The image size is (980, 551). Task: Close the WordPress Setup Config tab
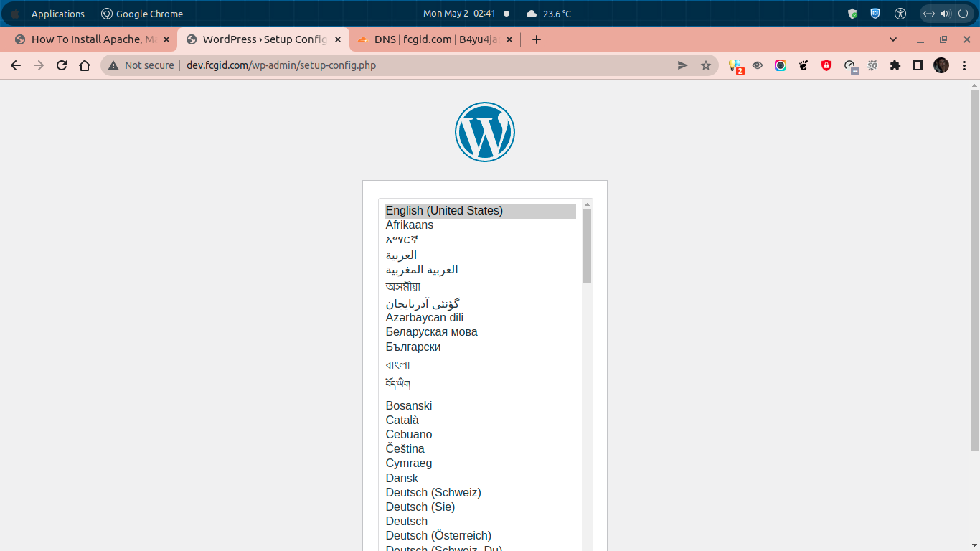(x=338, y=39)
